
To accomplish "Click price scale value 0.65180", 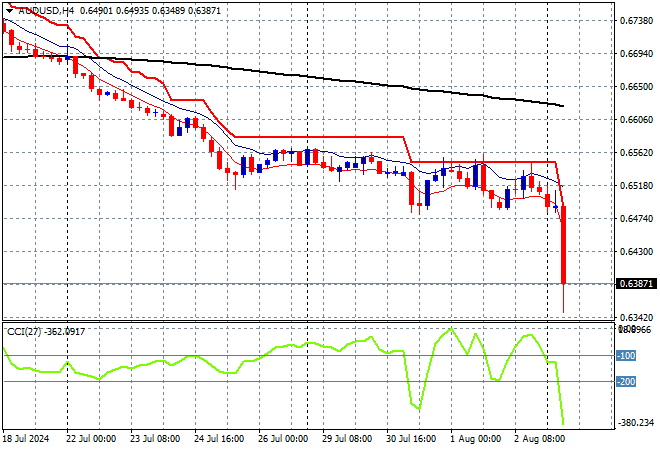I will (x=636, y=186).
